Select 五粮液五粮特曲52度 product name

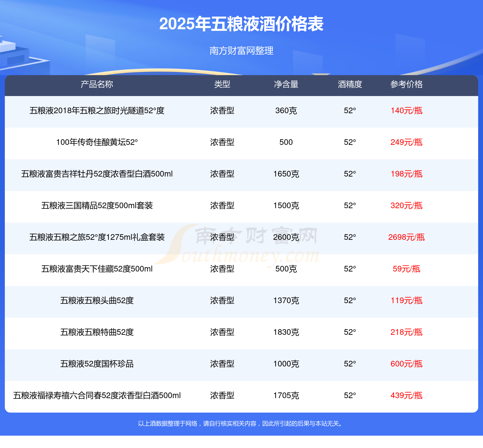[97, 332]
